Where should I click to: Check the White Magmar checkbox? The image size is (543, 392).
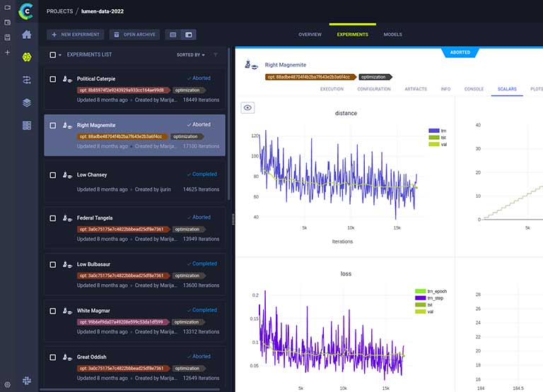[x=52, y=311]
